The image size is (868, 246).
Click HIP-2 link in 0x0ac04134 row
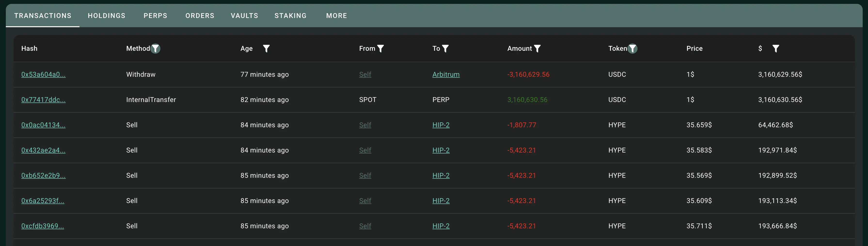(441, 125)
